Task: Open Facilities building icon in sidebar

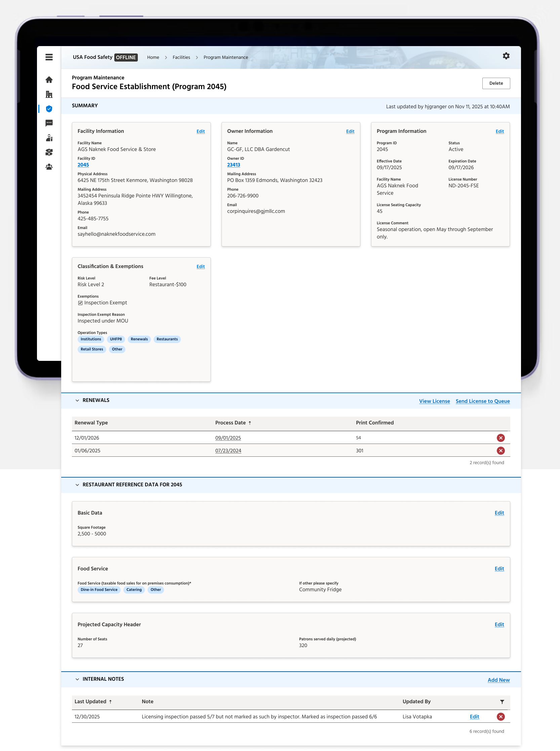Action: click(x=49, y=94)
